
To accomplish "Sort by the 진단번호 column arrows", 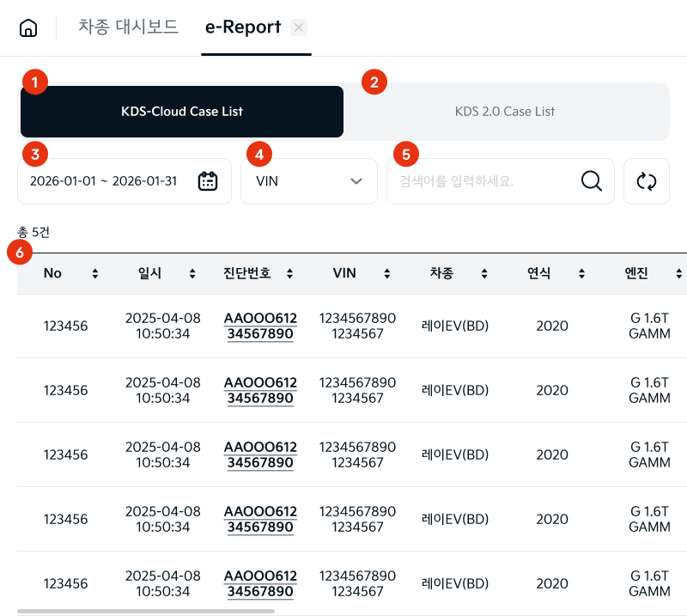I will coord(289,273).
